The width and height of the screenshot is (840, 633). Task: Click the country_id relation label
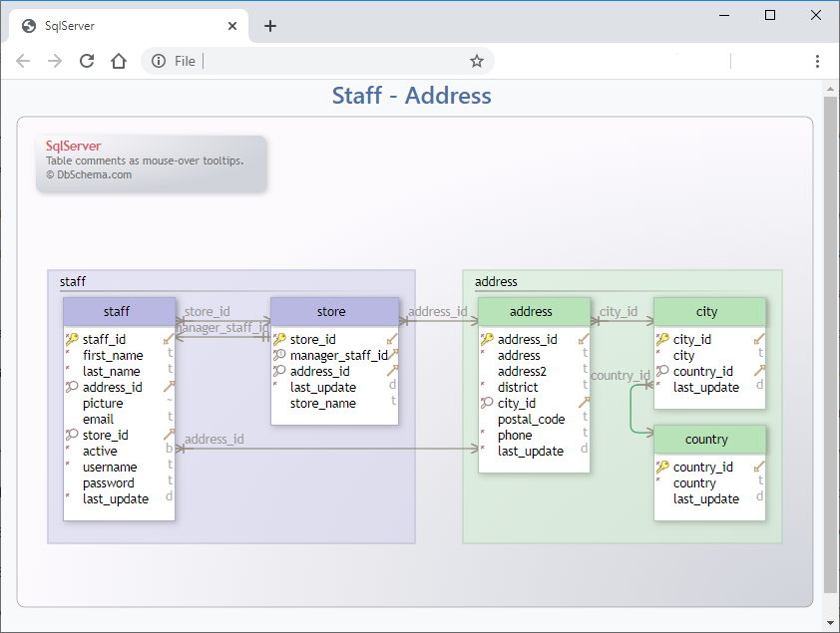coord(620,376)
